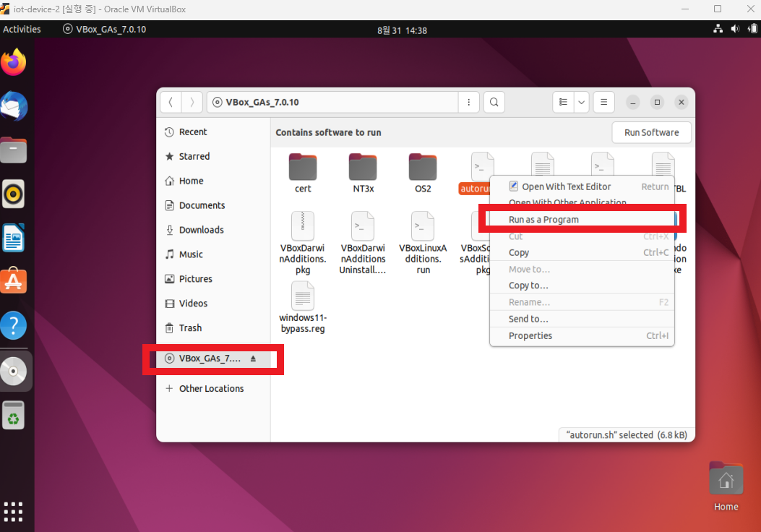Launch Thunderbird mail from the dock
Screen dimensions: 761x532
tap(14, 106)
